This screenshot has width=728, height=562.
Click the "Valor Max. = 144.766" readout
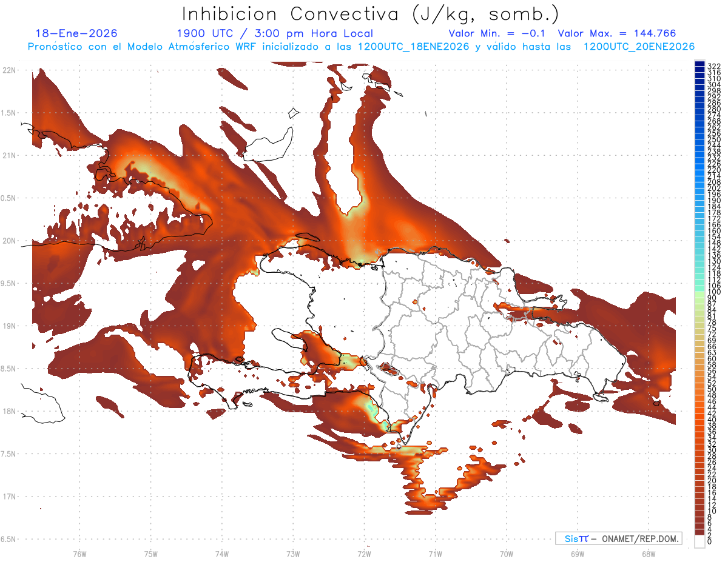point(617,33)
